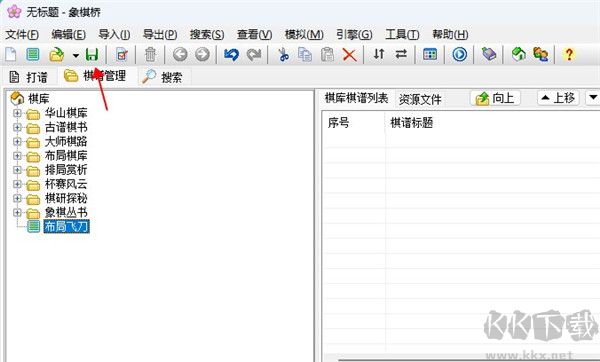600x362 pixels.
Task: Open the 模拟(M) menu
Action: pos(304,34)
